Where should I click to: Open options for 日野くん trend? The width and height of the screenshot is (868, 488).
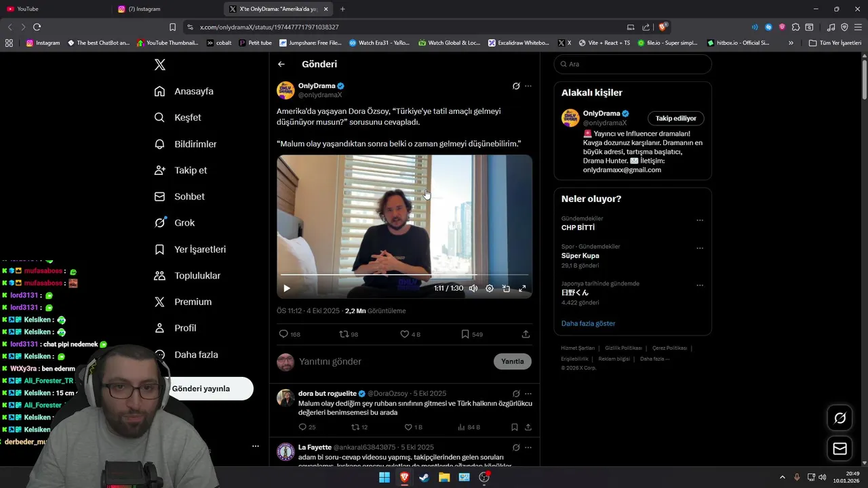click(x=700, y=285)
